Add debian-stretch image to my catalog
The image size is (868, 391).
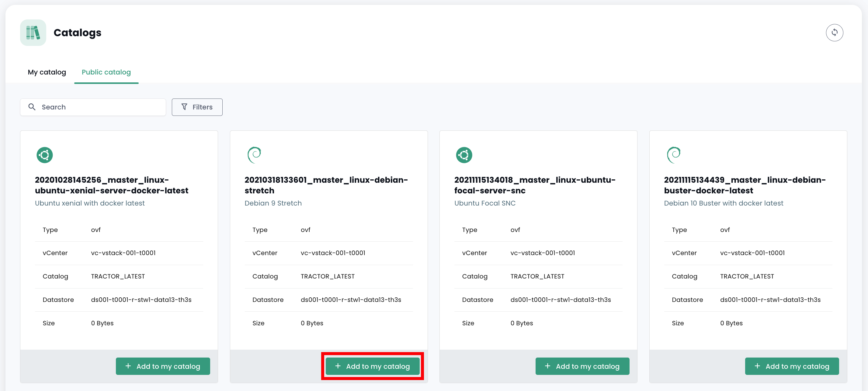coord(372,366)
